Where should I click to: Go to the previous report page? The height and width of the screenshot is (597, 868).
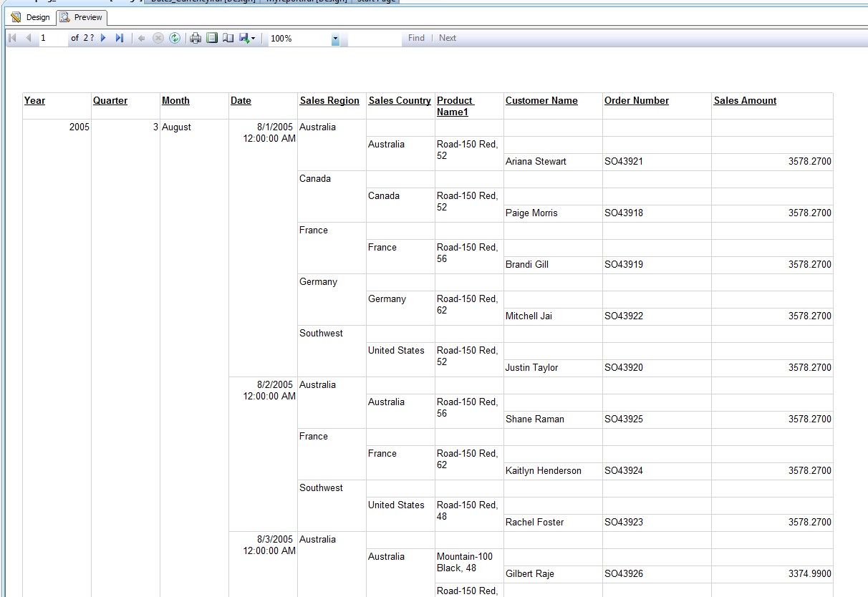pos(28,38)
